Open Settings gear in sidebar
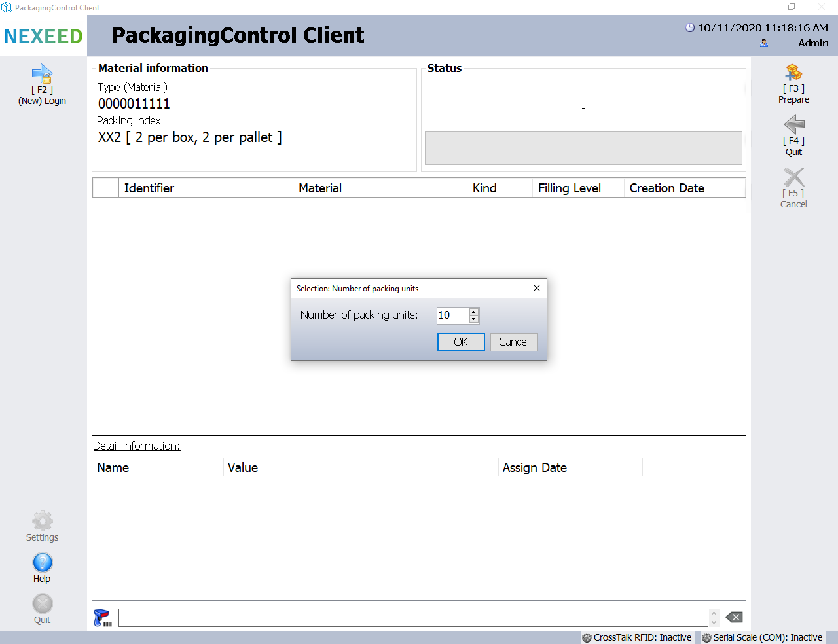 [x=43, y=522]
